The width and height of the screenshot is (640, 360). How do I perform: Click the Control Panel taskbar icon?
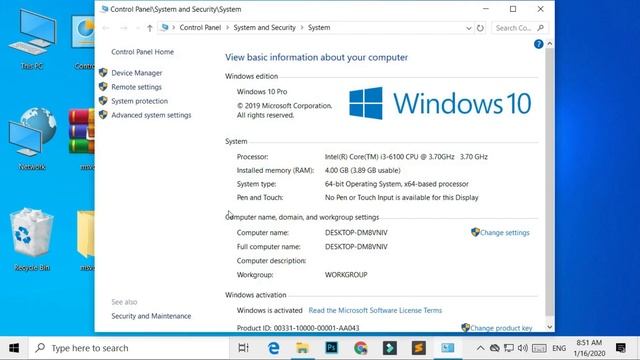coord(448,348)
